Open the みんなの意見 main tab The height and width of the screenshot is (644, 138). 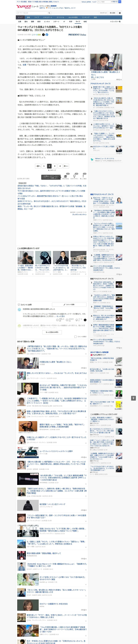[73, 17]
